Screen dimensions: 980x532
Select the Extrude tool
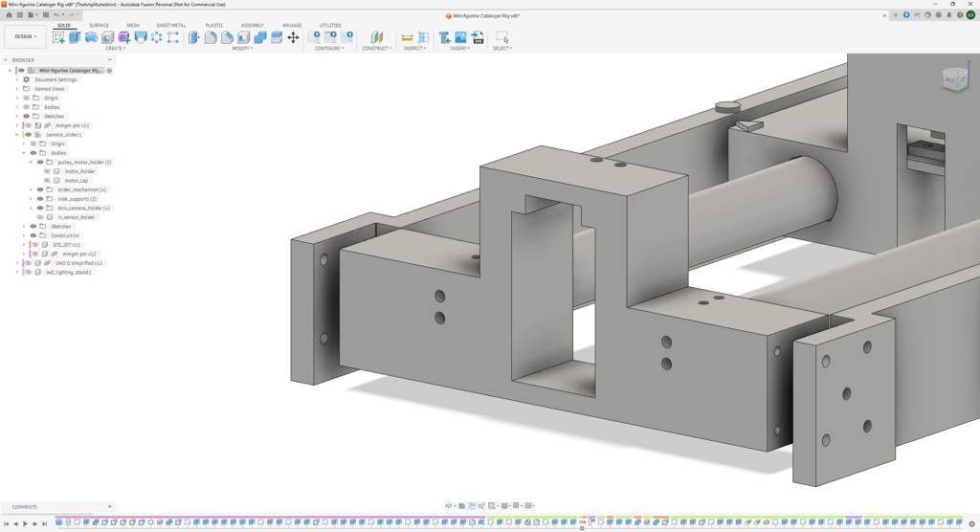[75, 37]
